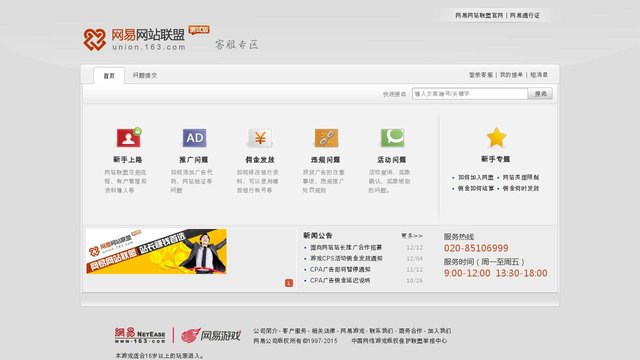Click the 站长赚钱首选 banner image
The image size is (640, 360).
pos(156,251)
